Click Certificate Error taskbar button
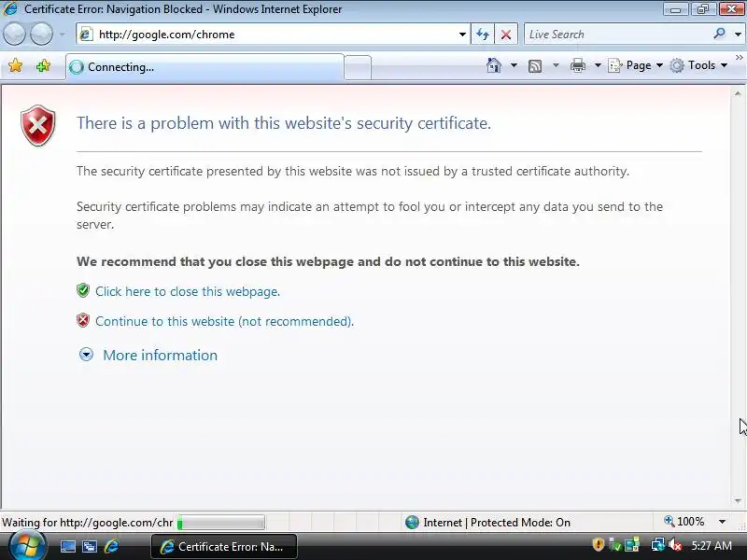 click(224, 546)
